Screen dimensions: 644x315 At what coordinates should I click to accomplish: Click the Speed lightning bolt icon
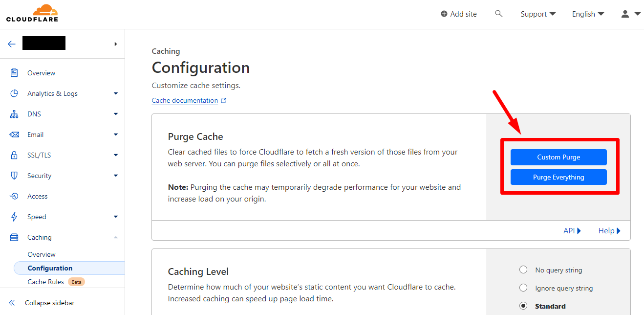pos(14,216)
